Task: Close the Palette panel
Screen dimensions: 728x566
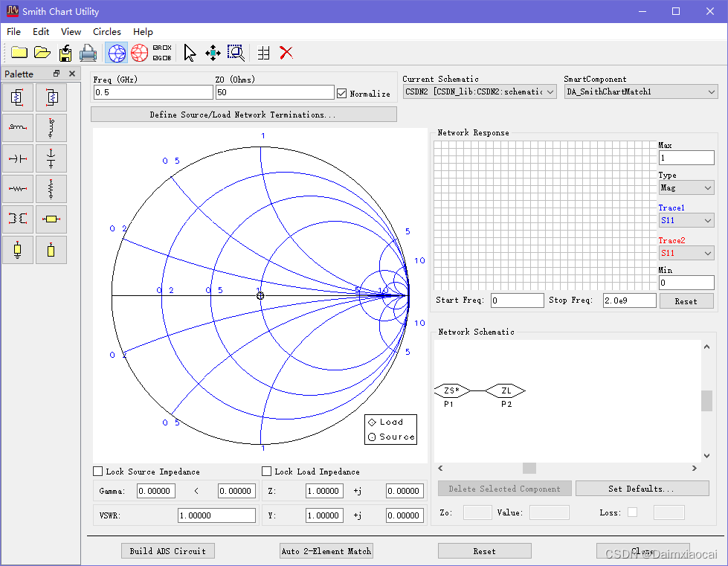Action: coord(72,74)
